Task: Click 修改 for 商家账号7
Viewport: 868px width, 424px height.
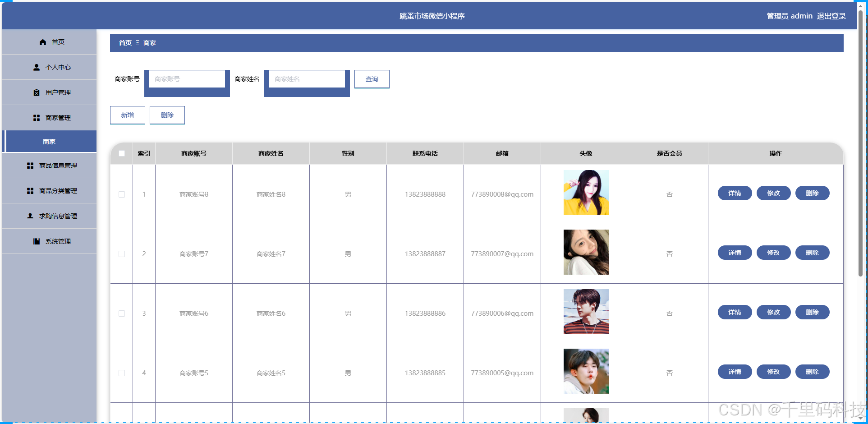Action: pyautogui.click(x=774, y=253)
